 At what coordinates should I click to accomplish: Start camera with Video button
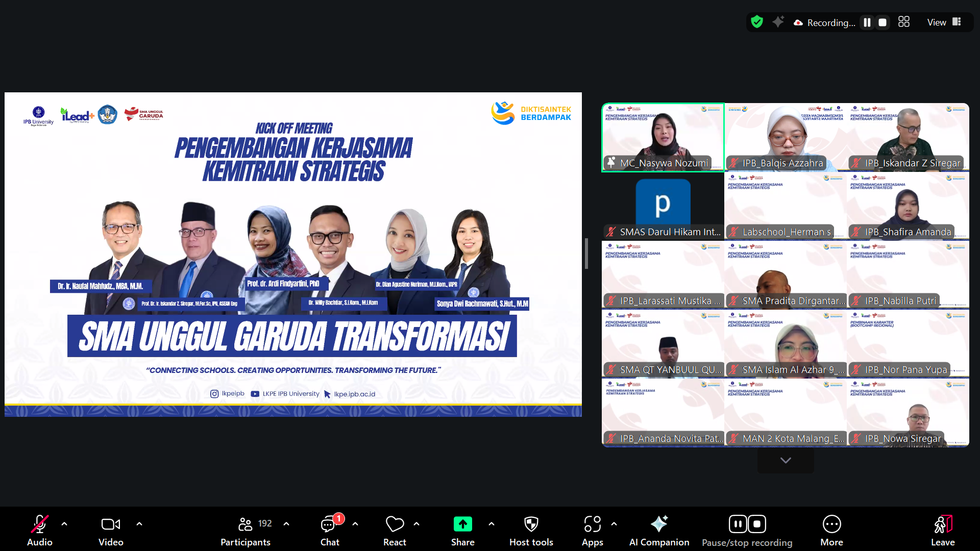(x=111, y=531)
